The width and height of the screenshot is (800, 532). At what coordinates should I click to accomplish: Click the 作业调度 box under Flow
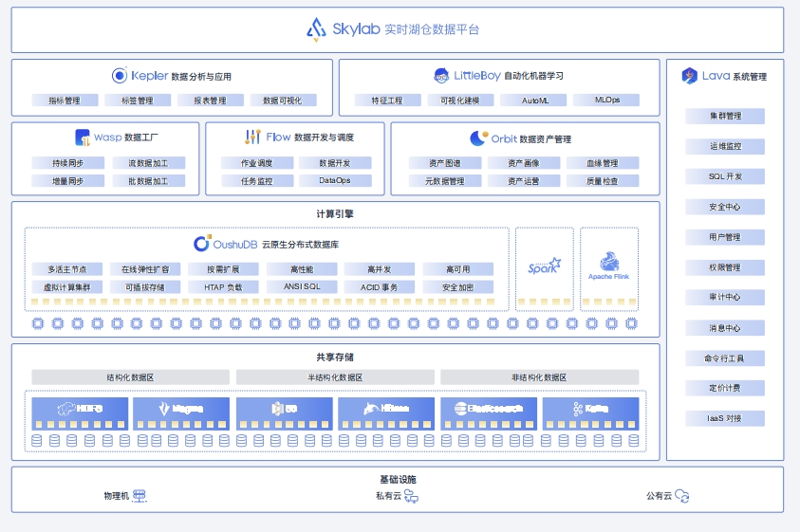tap(257, 163)
